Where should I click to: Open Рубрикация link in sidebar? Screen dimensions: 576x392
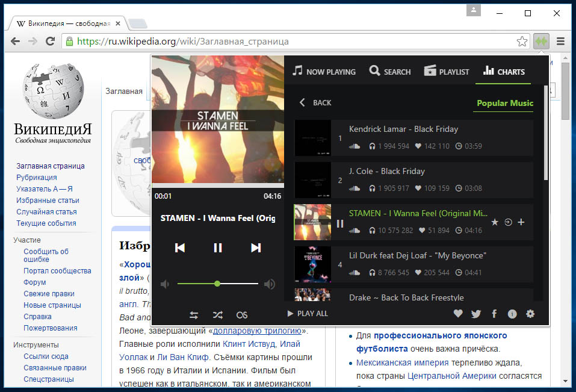pos(36,178)
